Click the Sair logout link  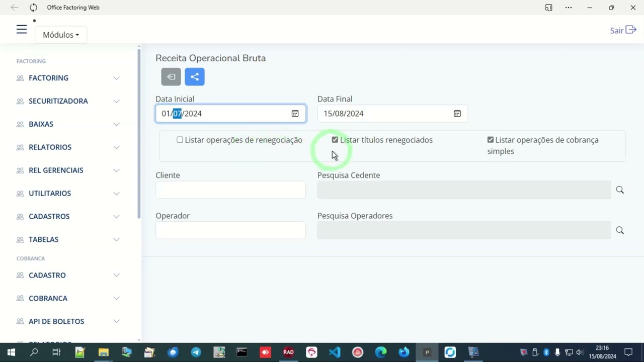pyautogui.click(x=623, y=31)
